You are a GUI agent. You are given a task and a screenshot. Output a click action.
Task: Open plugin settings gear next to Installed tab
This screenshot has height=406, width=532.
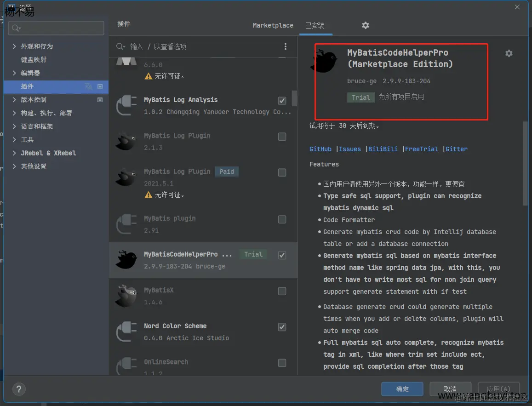366,25
